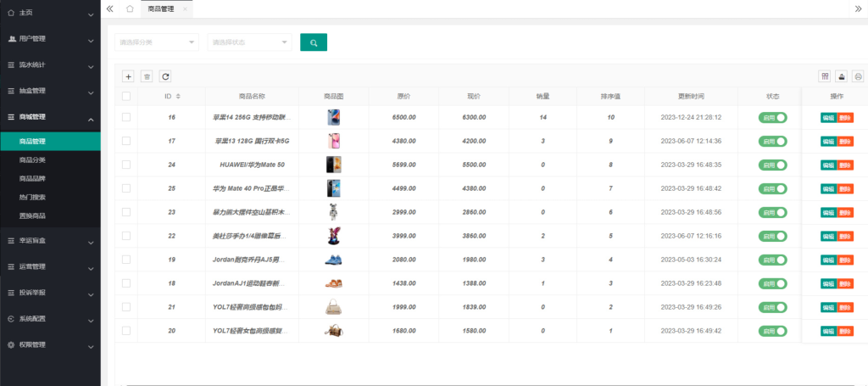Expand the 流水统计 sidebar menu
This screenshot has height=386, width=868.
pos(50,64)
